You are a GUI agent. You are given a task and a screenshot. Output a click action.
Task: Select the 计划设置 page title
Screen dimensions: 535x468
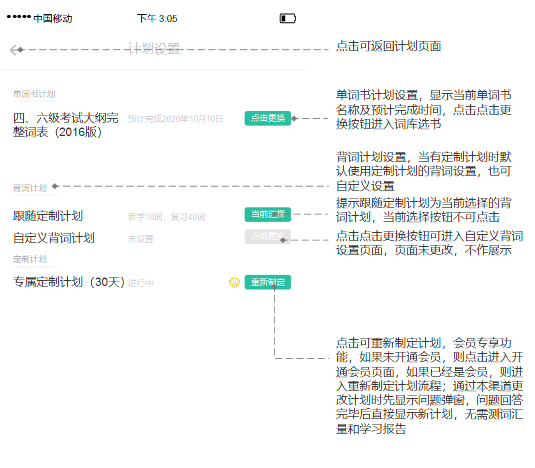pos(154,48)
